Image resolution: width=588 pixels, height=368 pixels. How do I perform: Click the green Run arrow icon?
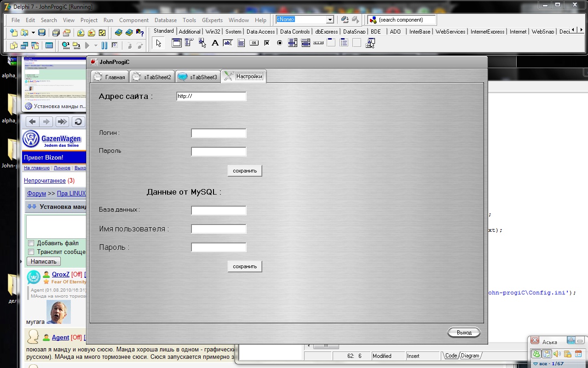87,45
